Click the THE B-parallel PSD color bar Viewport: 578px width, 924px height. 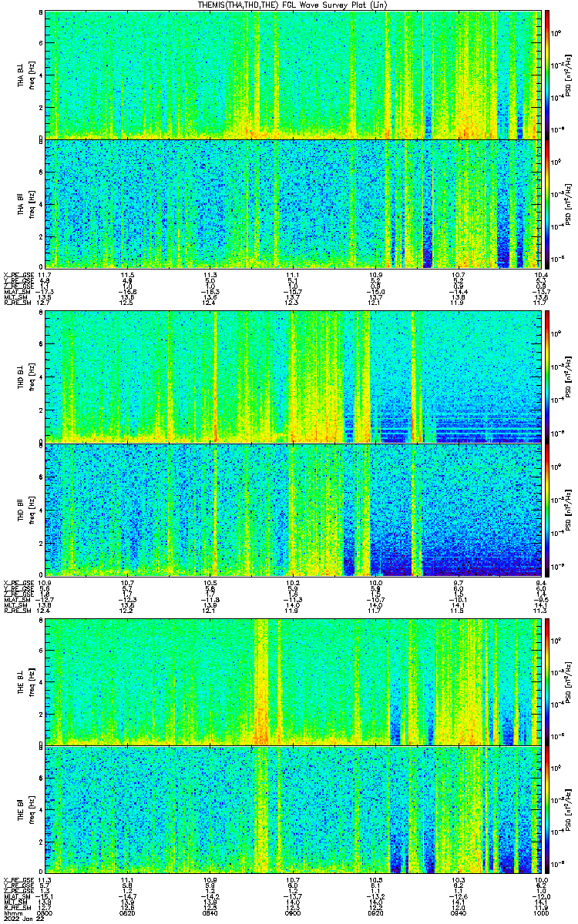(548, 811)
